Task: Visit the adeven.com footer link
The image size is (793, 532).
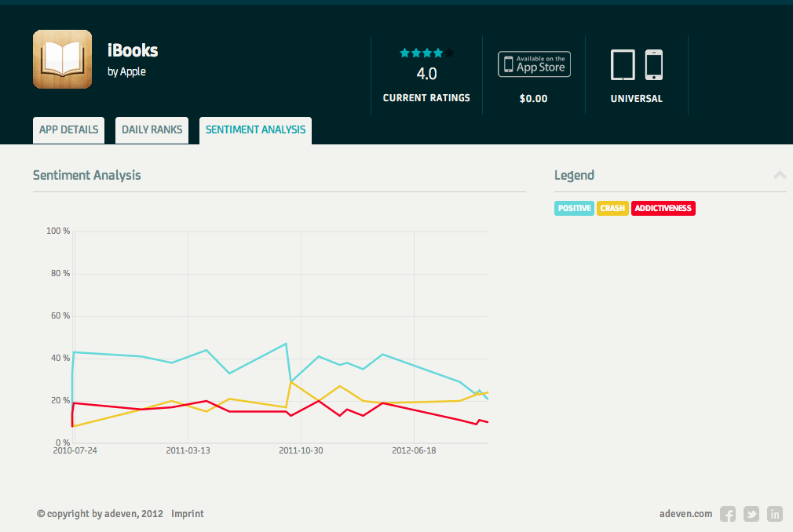Action: [x=685, y=514]
